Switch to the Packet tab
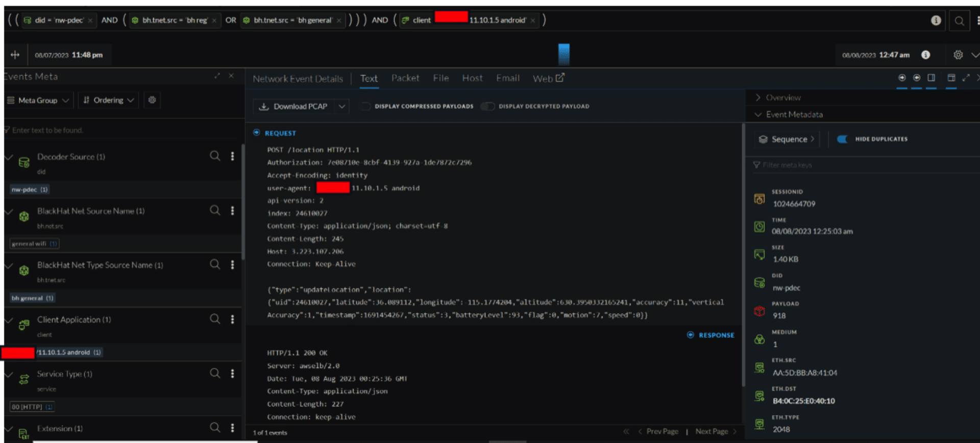The width and height of the screenshot is (980, 443). pyautogui.click(x=405, y=78)
